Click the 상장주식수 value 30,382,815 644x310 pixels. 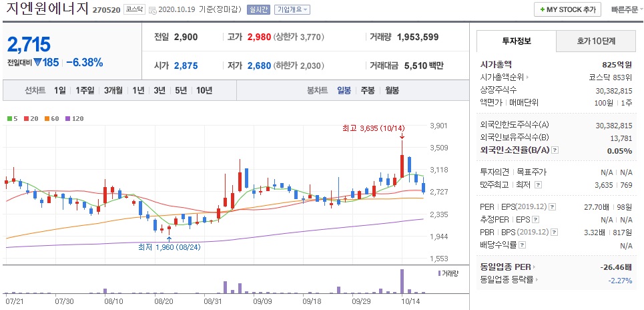pyautogui.click(x=613, y=90)
